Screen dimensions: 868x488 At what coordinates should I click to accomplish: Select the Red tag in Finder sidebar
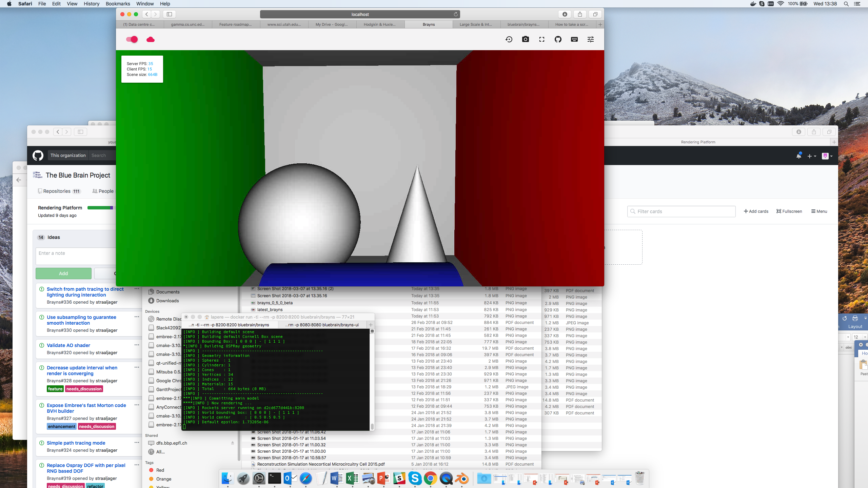tap(160, 470)
